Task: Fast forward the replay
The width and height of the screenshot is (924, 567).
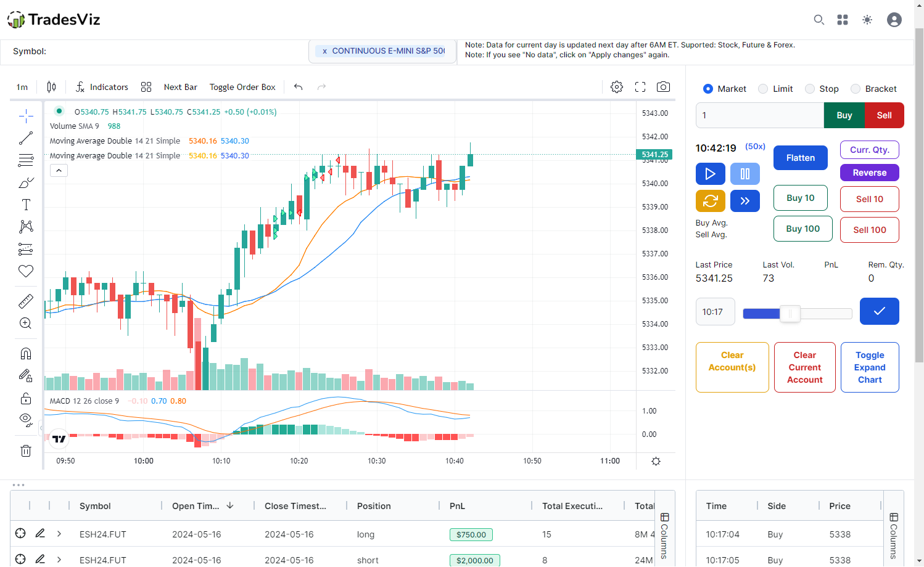Action: (745, 201)
